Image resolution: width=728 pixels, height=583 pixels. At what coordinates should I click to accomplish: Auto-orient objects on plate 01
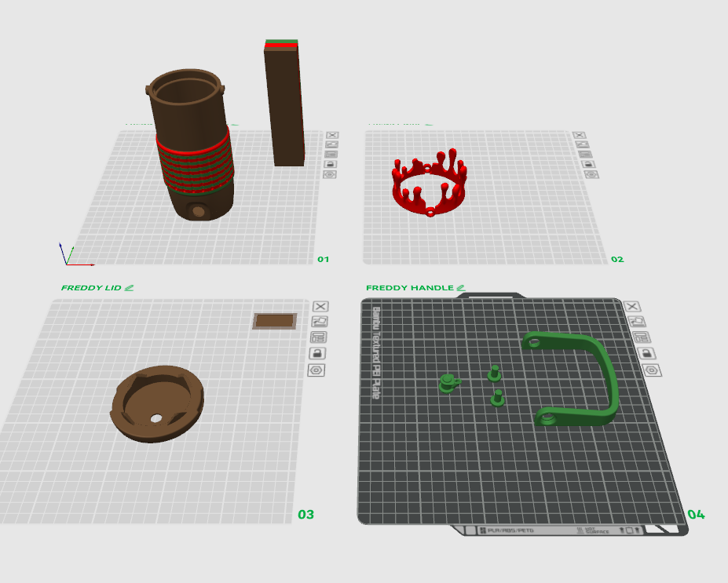(331, 144)
